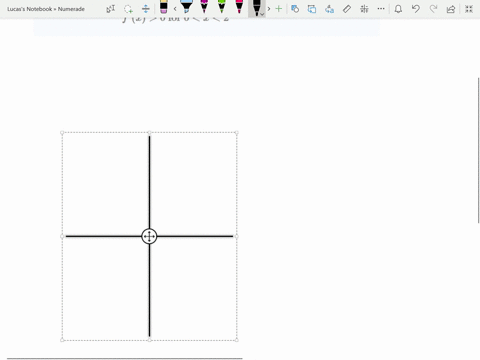Convert Ink to Text
The image size is (480, 360).
(329, 9)
